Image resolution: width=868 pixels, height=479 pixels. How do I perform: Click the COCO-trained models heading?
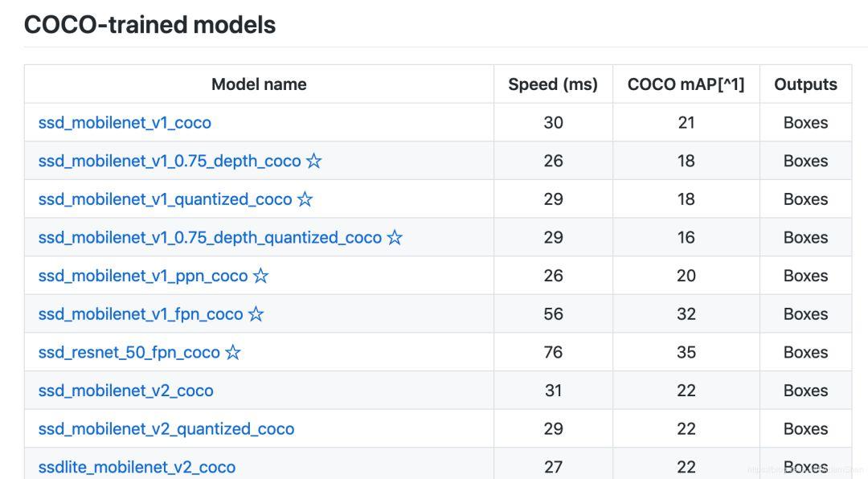[x=149, y=25]
